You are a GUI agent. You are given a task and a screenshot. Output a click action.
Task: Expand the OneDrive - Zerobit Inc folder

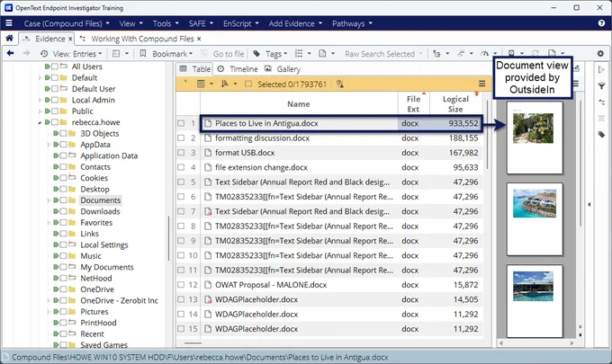point(49,300)
